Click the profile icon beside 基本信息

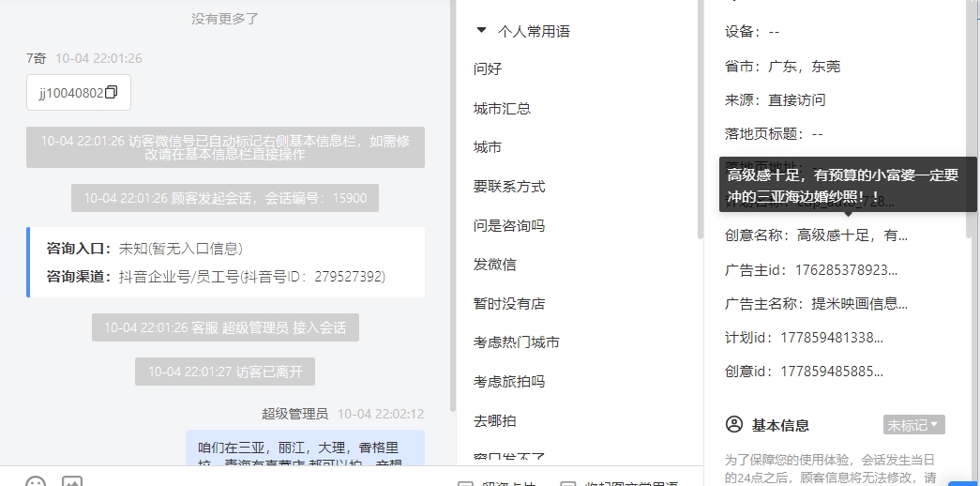click(x=733, y=425)
